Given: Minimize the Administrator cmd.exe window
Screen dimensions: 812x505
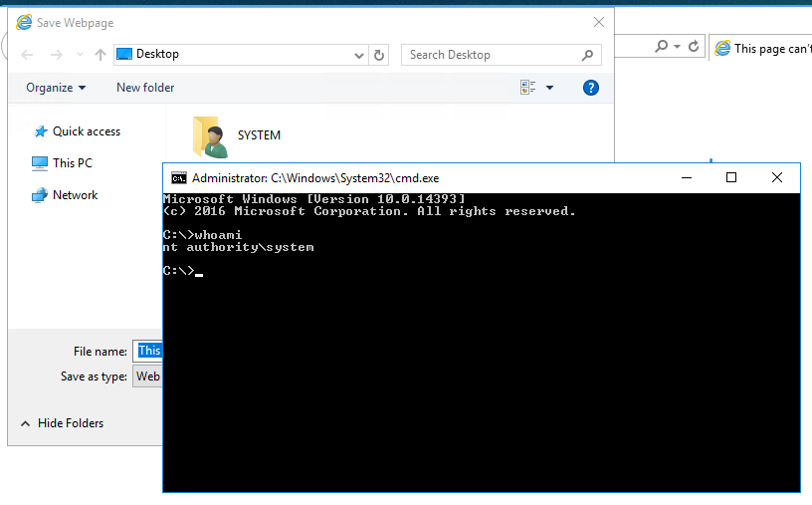Looking at the screenshot, I should tap(687, 178).
